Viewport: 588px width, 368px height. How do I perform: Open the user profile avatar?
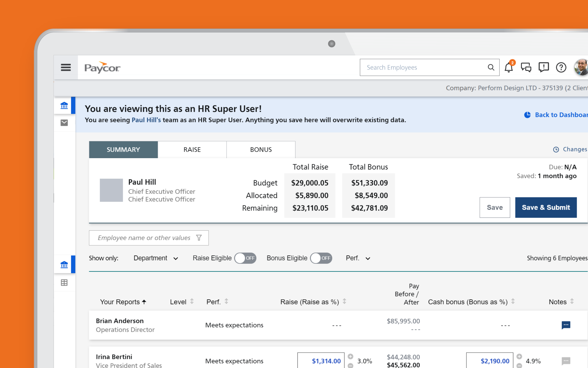pos(581,67)
